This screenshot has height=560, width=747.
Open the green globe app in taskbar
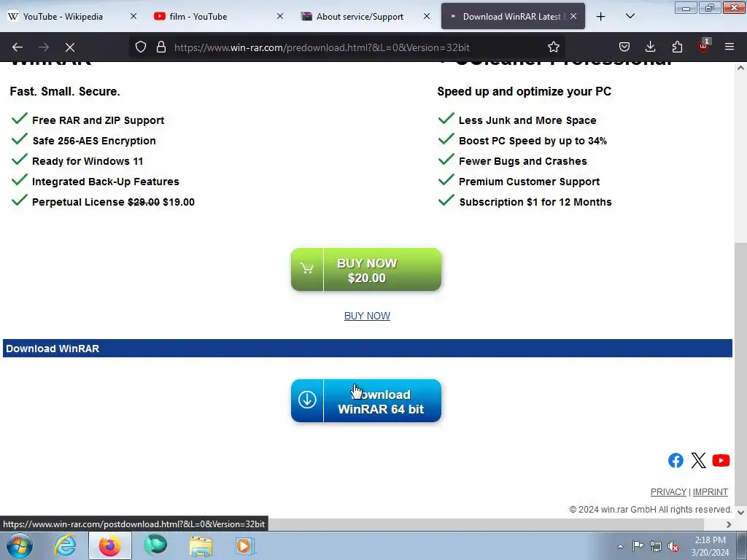point(155,545)
